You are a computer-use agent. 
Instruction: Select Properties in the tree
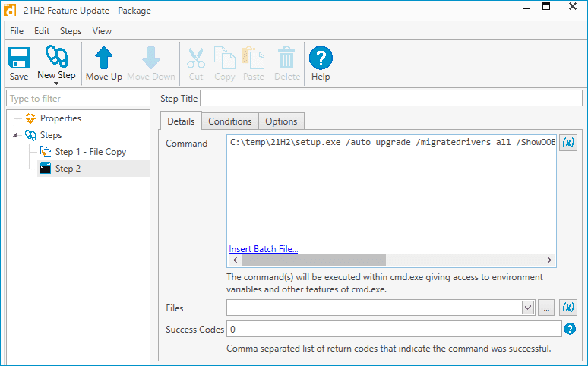[x=60, y=118]
